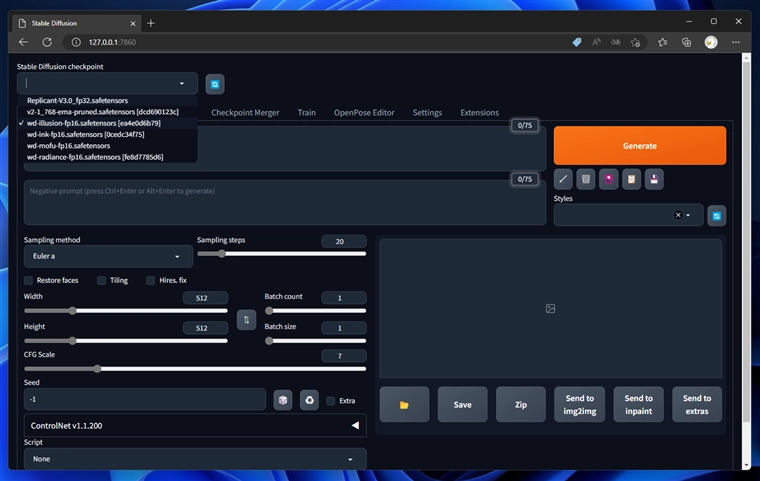This screenshot has width=760, height=481.
Task: Send the image to extras
Action: [x=697, y=404]
